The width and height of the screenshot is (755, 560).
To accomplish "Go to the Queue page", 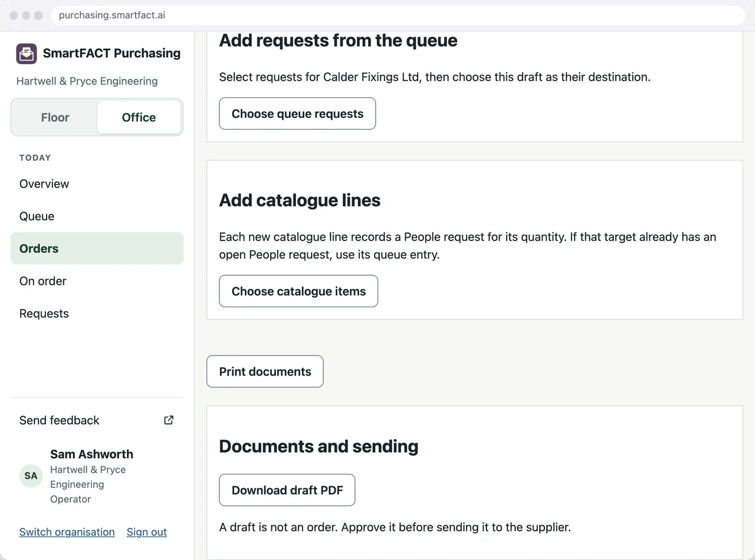I will pos(97,216).
